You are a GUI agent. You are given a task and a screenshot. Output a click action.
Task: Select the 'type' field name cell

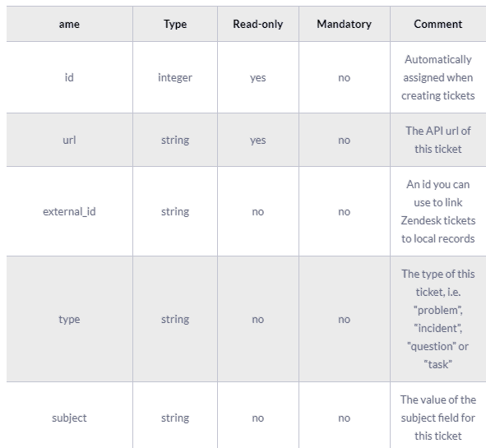click(69, 319)
